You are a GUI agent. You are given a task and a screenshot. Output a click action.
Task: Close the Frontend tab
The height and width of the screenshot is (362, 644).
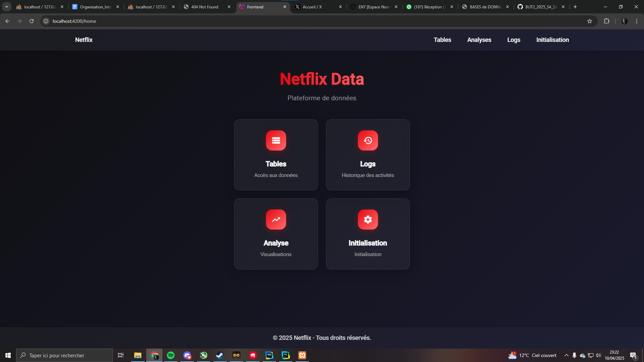[285, 7]
